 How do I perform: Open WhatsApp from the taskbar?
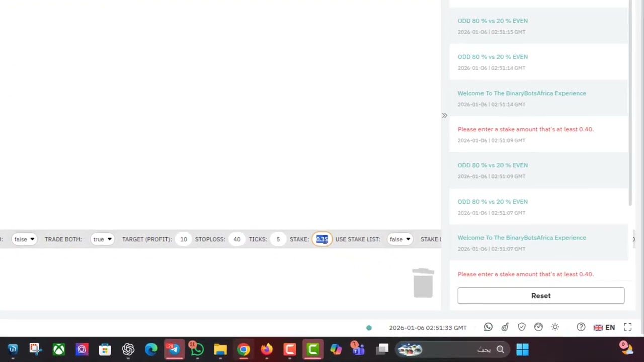197,349
